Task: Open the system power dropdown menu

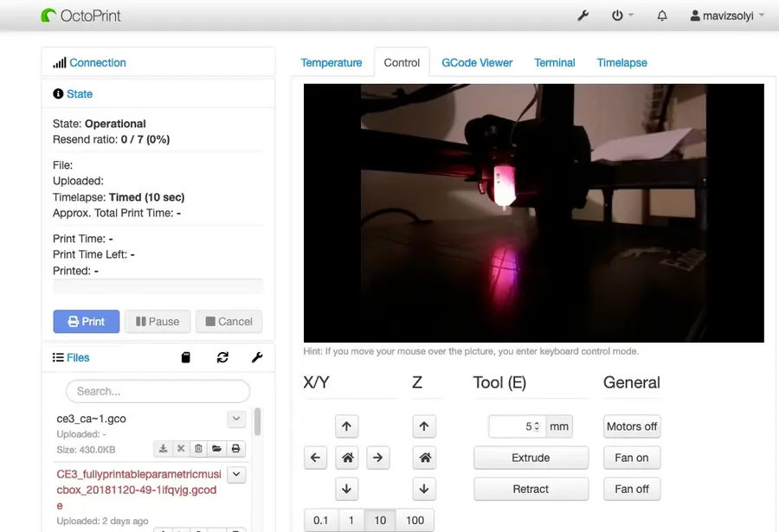Action: point(622,16)
